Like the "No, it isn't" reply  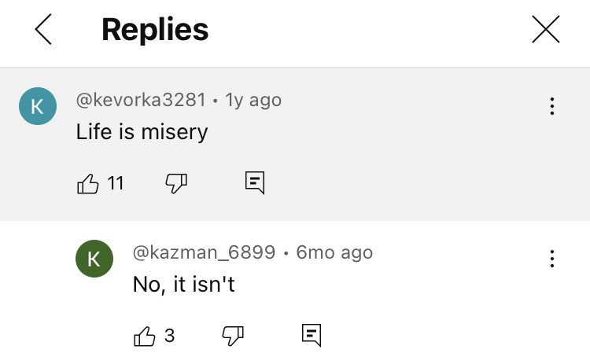click(x=145, y=336)
